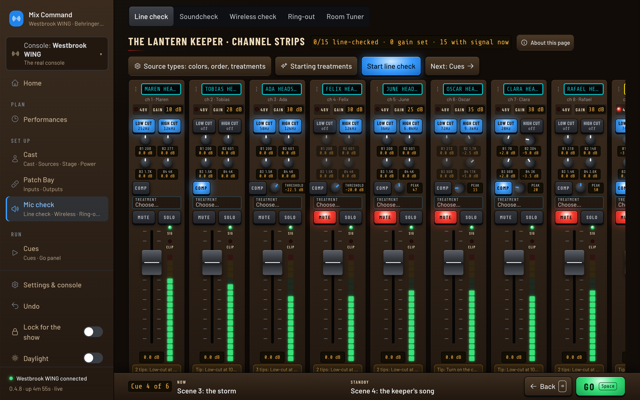The width and height of the screenshot is (640, 400).
Task: Switch to the Line check tab
Action: click(x=151, y=17)
